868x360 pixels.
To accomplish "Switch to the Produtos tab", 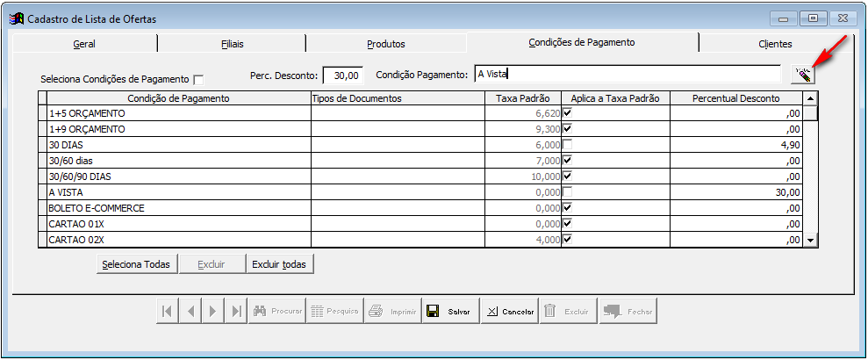I will click(385, 43).
